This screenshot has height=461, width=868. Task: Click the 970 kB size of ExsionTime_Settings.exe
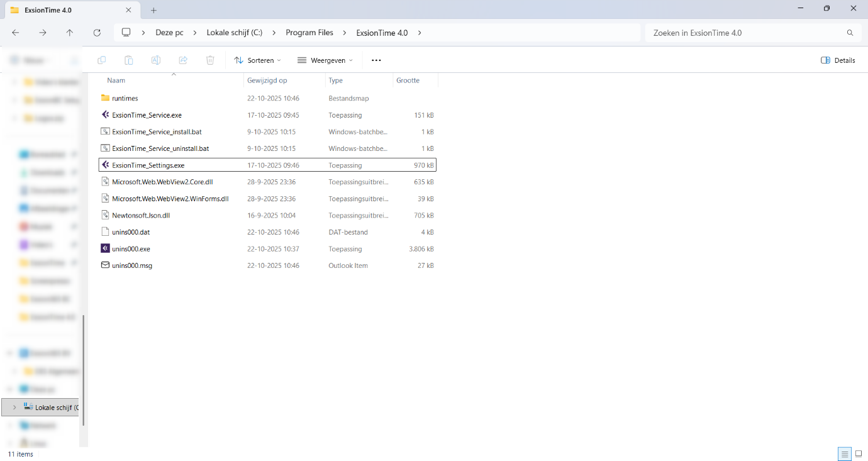coord(424,165)
